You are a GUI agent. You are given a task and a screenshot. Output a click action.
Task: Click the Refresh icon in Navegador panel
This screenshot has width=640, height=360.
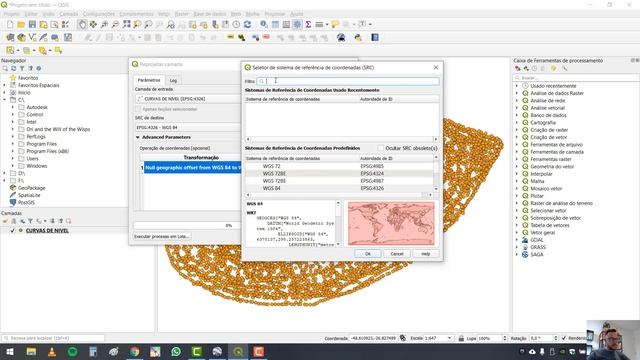(x=13, y=69)
